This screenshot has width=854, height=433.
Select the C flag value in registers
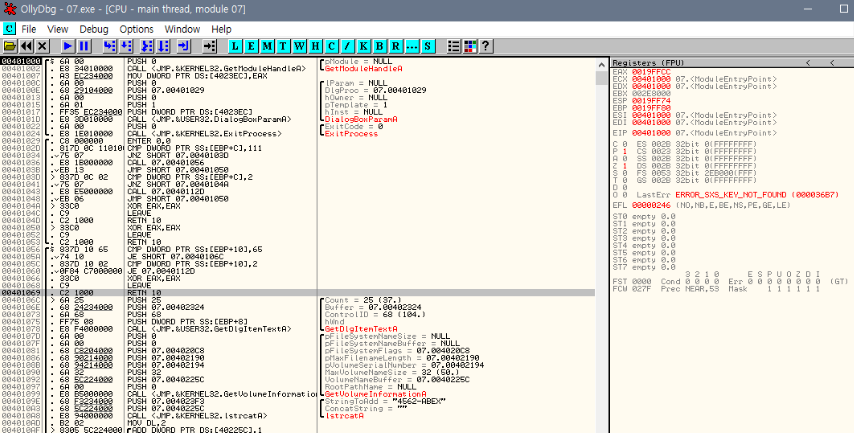tap(625, 144)
